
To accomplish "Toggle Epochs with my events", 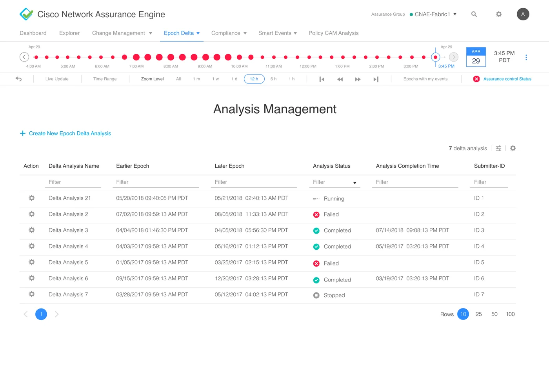I will tap(425, 79).
